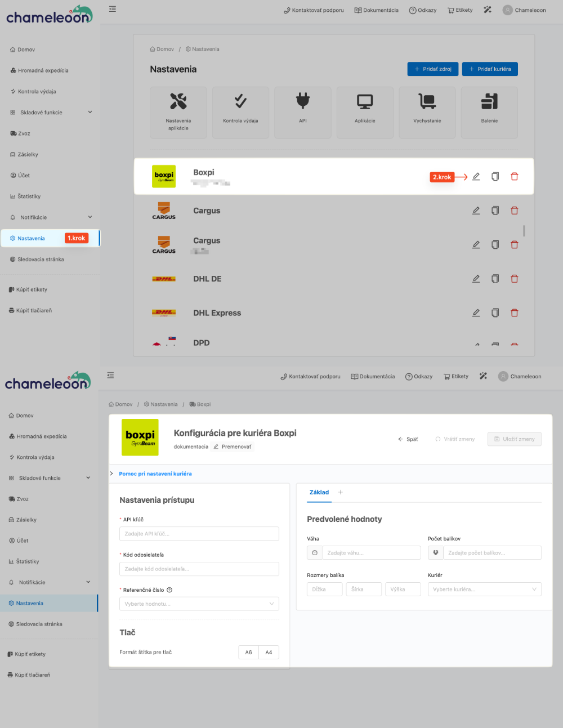Click help icon beside Referenčné číslo
This screenshot has width=563, height=728.
(169, 590)
